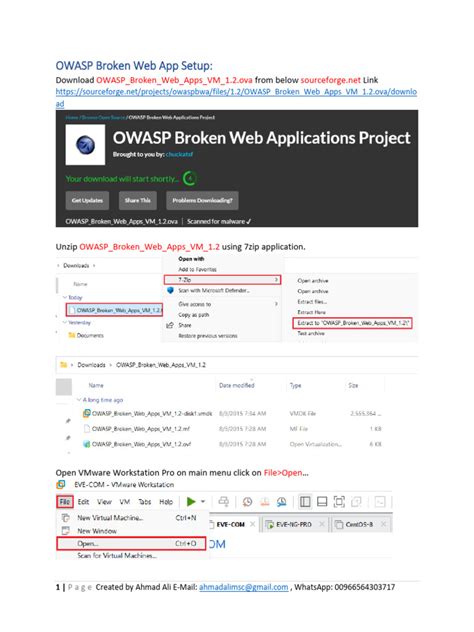Screen dimensions: 474x632
Task: Close the EVE-COM tab
Action: pos(252,524)
